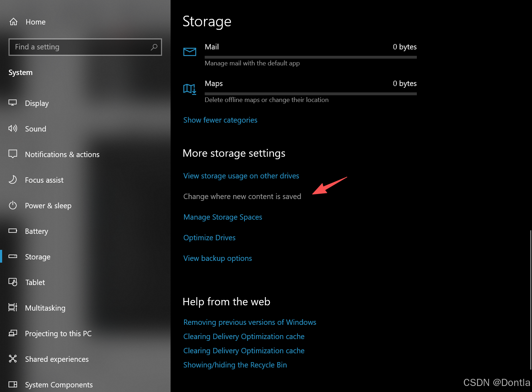Click Mail's "0 bytes" size value
This screenshot has width=532, height=392.
404,47
